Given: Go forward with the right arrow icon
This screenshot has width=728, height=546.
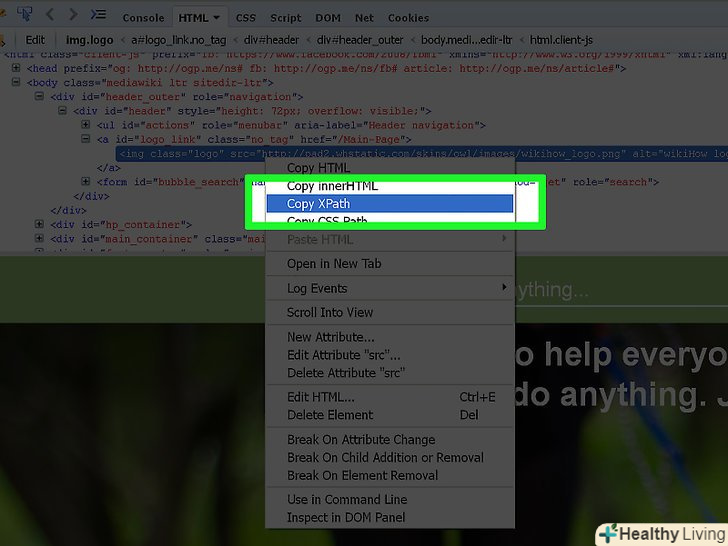Looking at the screenshot, I should (73, 14).
